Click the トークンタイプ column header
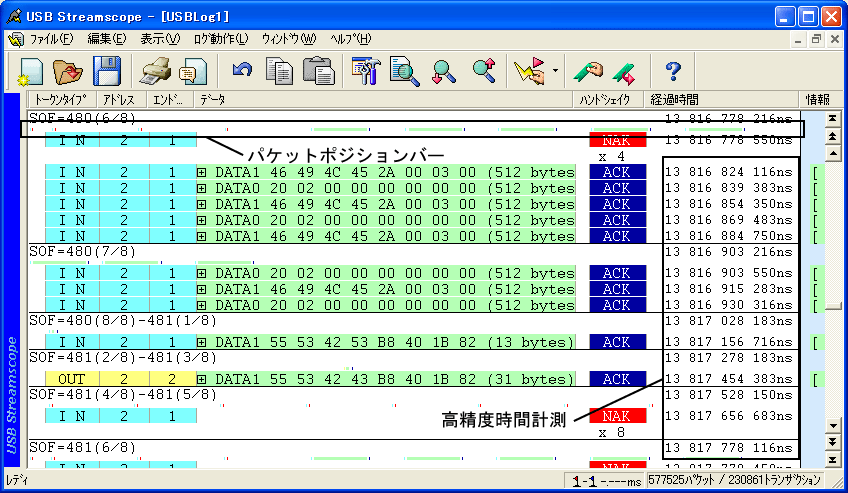This screenshot has height=493, width=848. pos(62,99)
